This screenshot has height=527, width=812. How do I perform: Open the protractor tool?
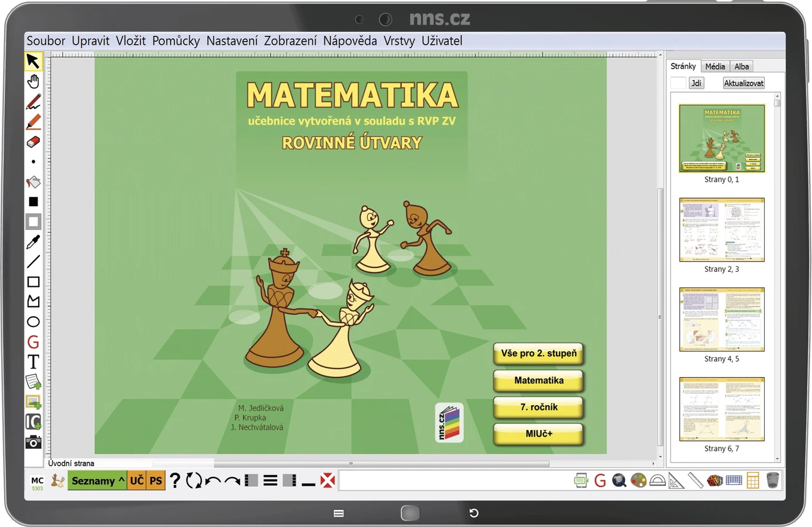pos(657,480)
